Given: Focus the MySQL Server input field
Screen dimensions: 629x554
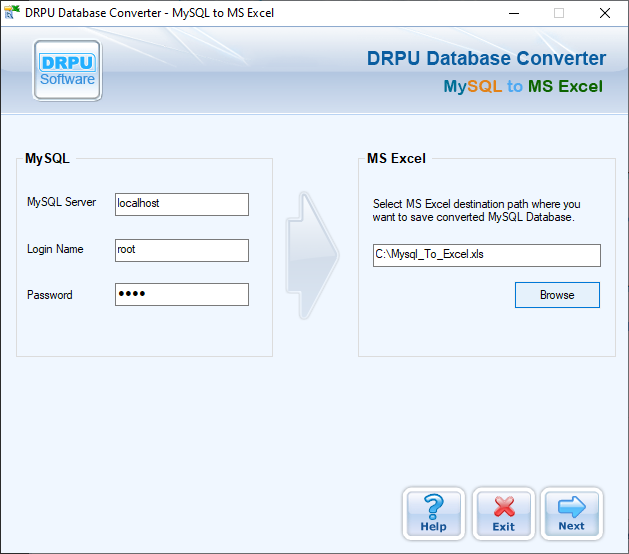Looking at the screenshot, I should 182,204.
